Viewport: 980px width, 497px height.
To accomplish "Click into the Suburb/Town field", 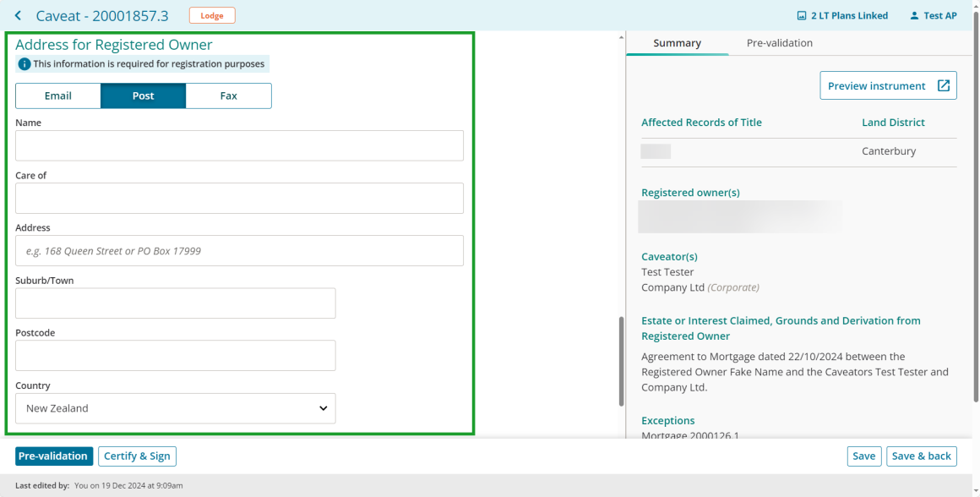I will [x=176, y=303].
